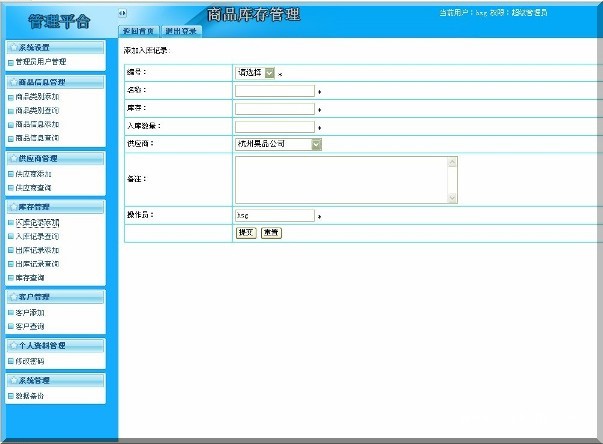Click the icon beside 数据备份
Screen dimensions: 603x444
pyautogui.click(x=11, y=396)
